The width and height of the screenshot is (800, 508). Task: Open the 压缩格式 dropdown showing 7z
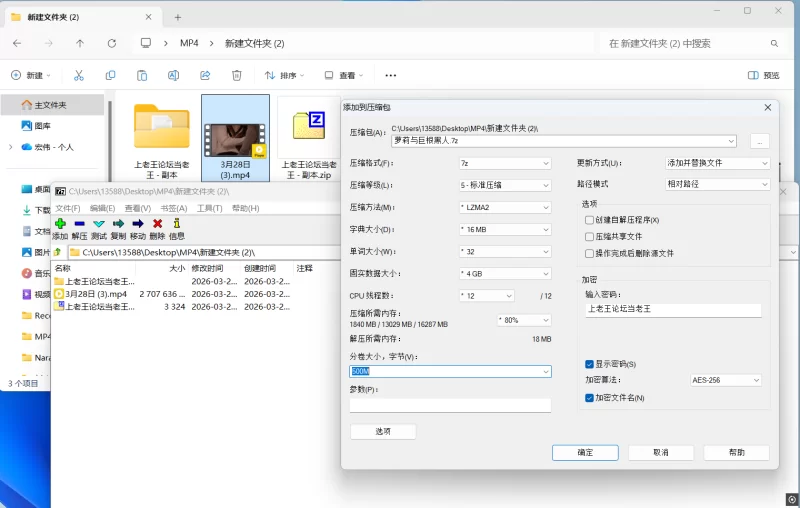(504, 163)
